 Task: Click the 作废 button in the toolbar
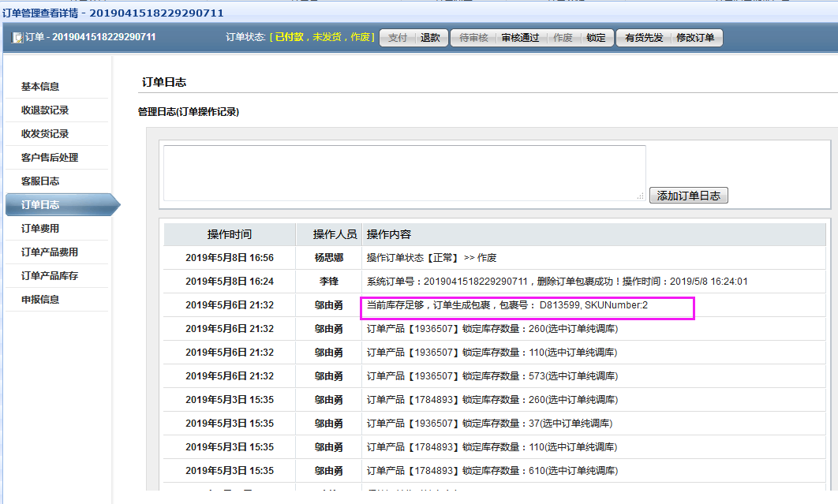[563, 38]
